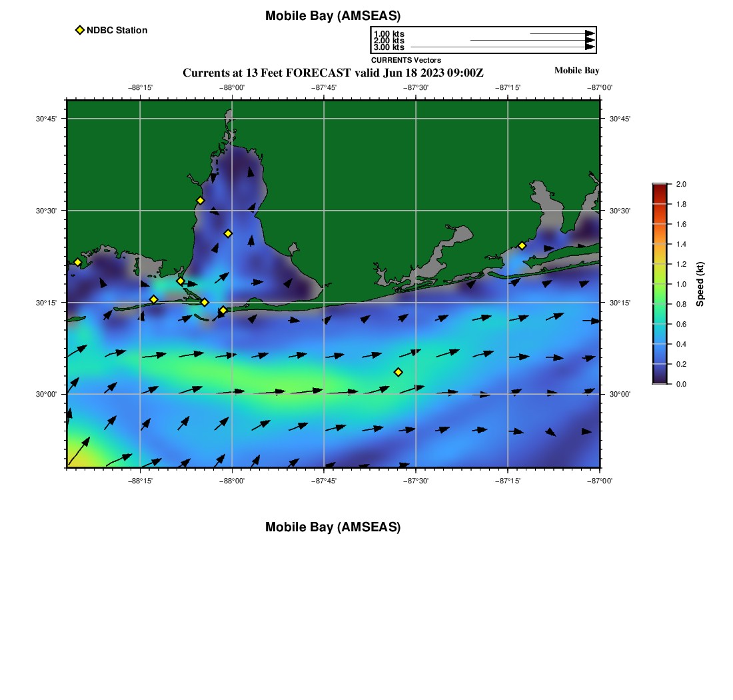This screenshot has width=733, height=700.
Task: Click the 1.00 kts label in vector legend
Action: 388,33
